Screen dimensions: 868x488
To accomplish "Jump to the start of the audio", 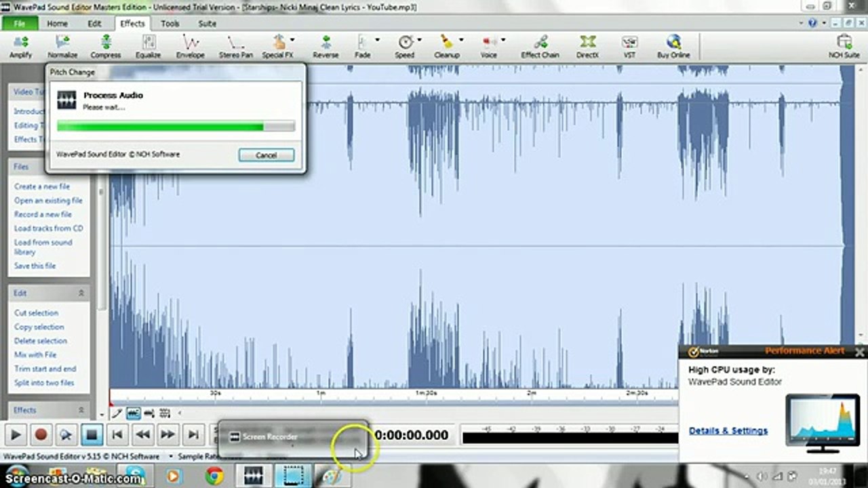I will [x=117, y=434].
